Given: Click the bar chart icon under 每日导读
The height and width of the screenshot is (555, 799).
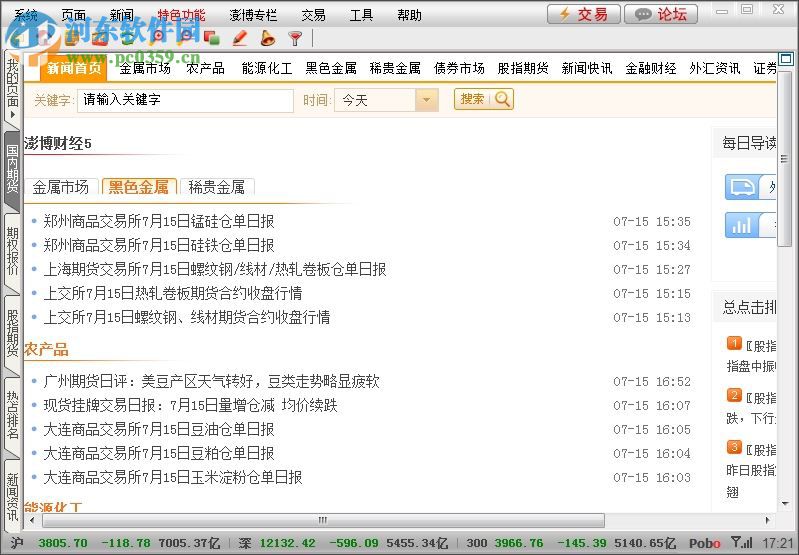Looking at the screenshot, I should (x=742, y=225).
